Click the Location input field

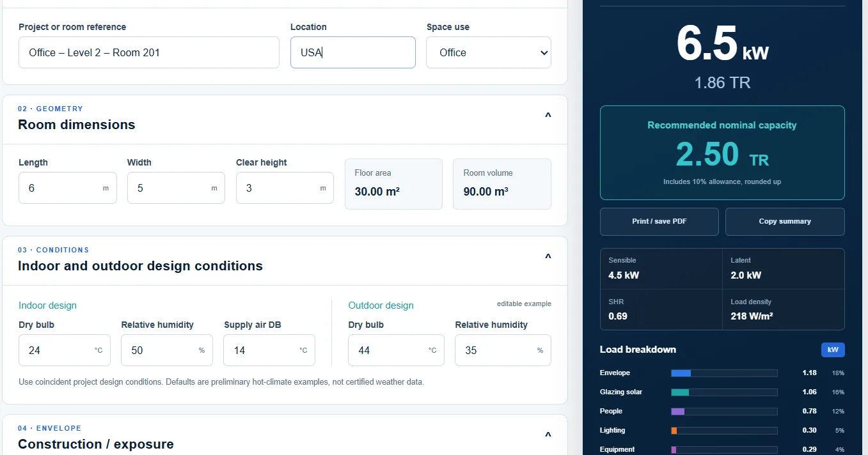pos(353,52)
